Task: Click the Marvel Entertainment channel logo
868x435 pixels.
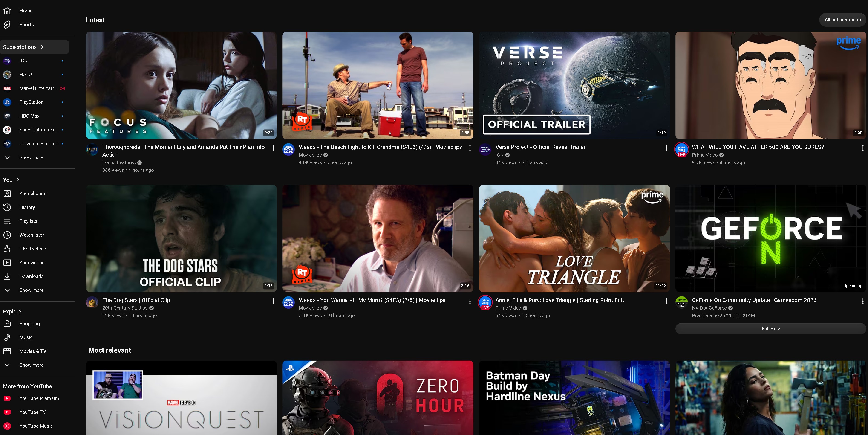Action: tap(7, 88)
